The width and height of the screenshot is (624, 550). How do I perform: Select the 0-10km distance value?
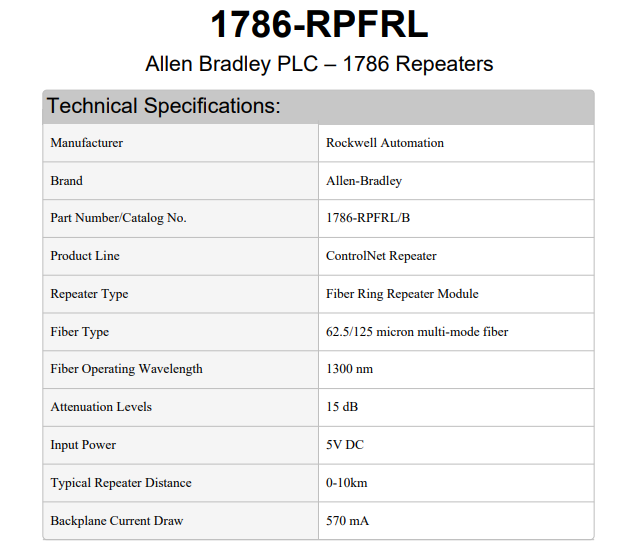pos(347,483)
